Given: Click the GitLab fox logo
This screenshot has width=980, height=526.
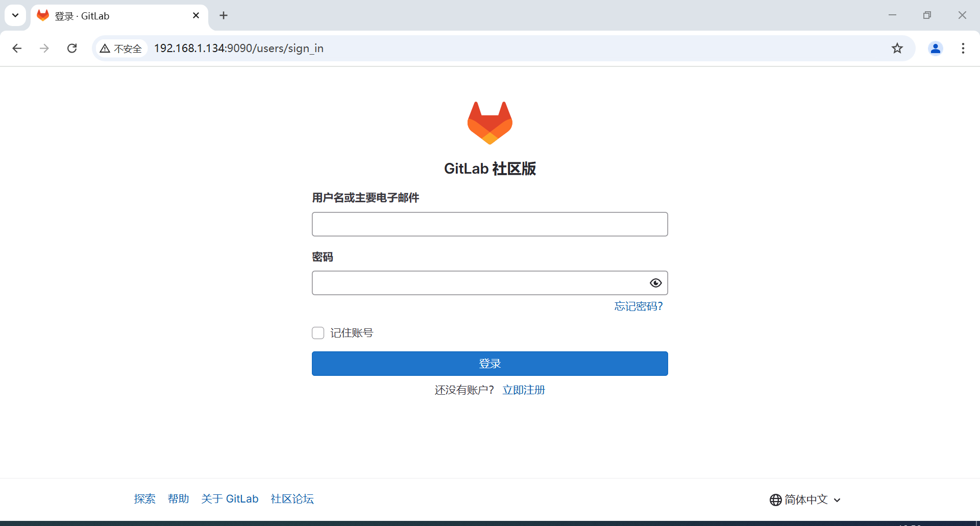Looking at the screenshot, I should point(490,123).
